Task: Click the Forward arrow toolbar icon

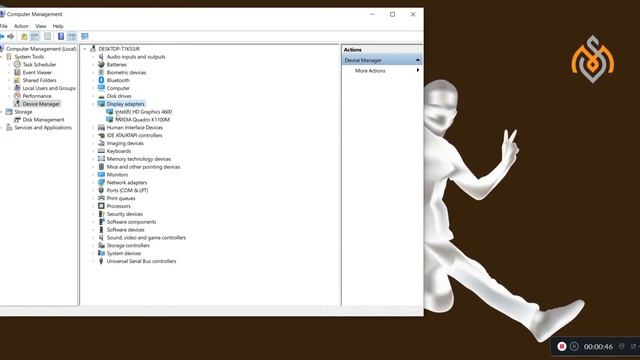Action: [x=11, y=37]
